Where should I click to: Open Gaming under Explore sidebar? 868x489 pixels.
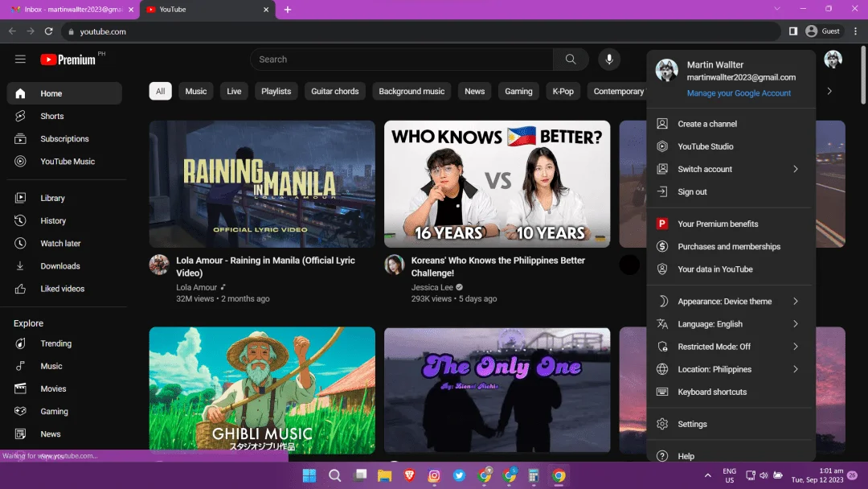click(65, 412)
